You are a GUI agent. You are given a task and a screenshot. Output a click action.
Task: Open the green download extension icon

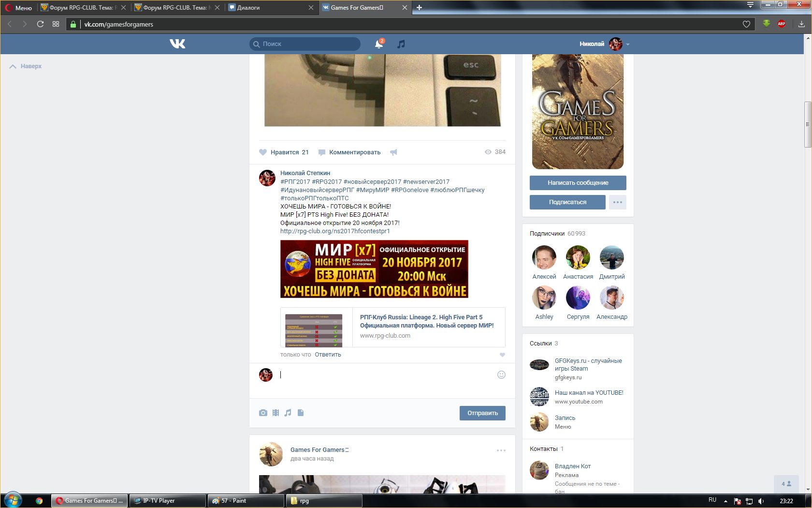coord(766,24)
